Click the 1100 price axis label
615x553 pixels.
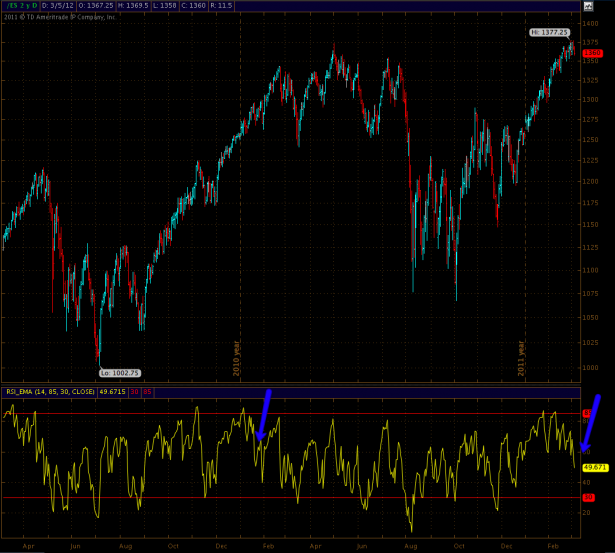click(x=591, y=270)
